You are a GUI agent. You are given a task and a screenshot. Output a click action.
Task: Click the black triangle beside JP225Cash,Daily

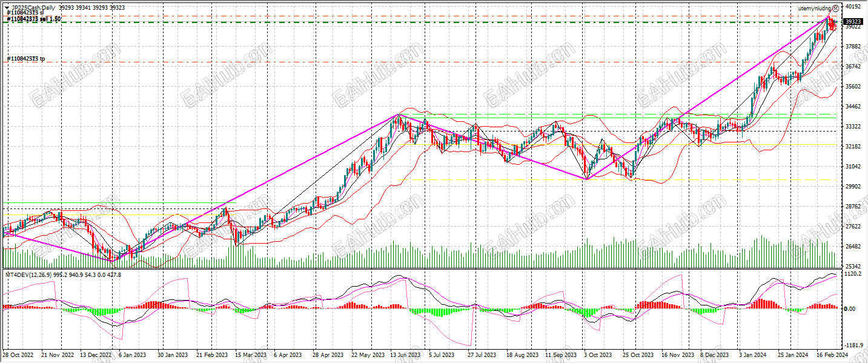(7, 8)
